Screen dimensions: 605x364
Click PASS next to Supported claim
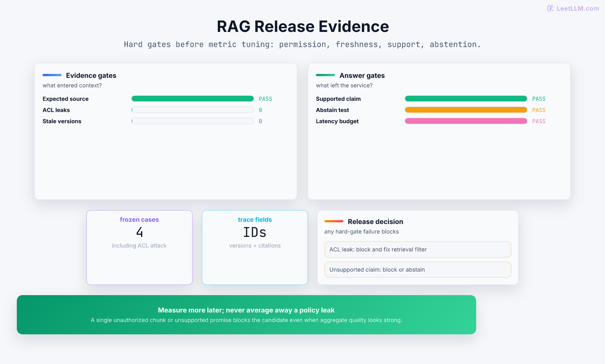coord(539,99)
